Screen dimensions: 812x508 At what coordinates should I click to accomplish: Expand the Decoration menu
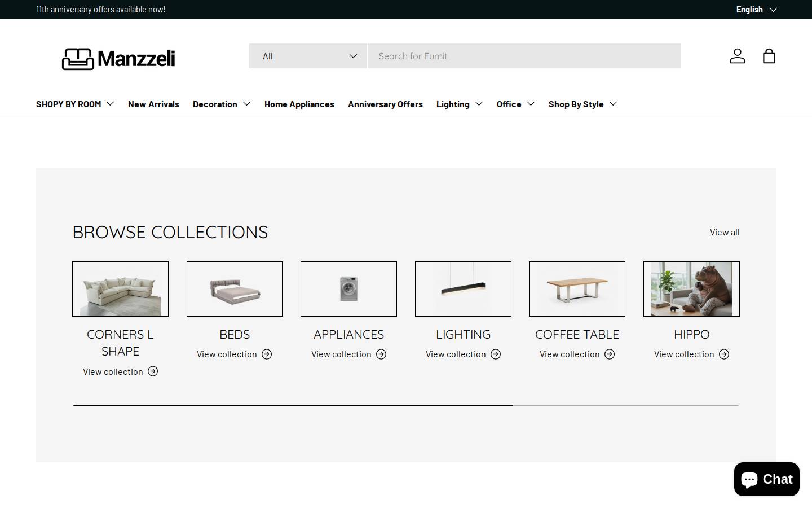(222, 104)
